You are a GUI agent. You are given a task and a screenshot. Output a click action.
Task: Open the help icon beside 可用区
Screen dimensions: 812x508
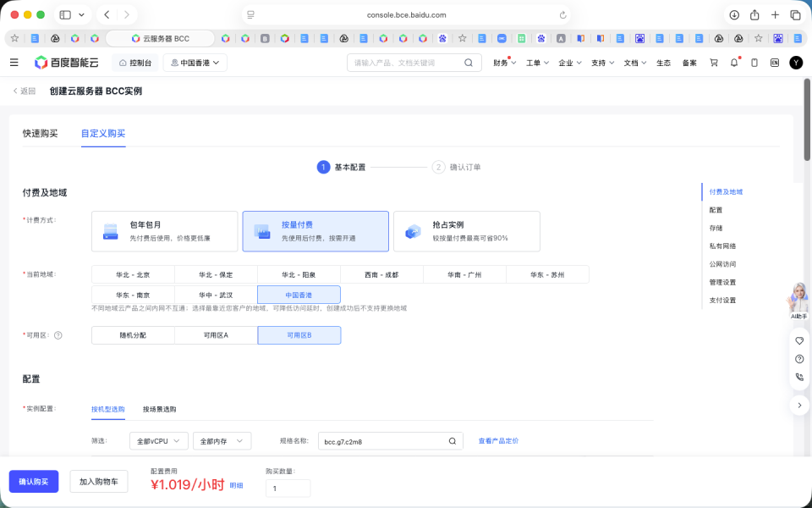[58, 335]
